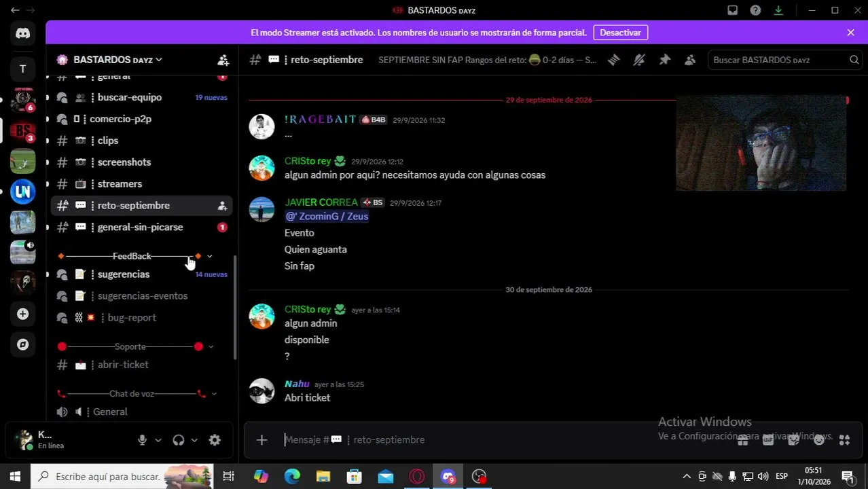The image size is (868, 489).
Task: Open the comercio-p2p channel
Action: (141, 119)
